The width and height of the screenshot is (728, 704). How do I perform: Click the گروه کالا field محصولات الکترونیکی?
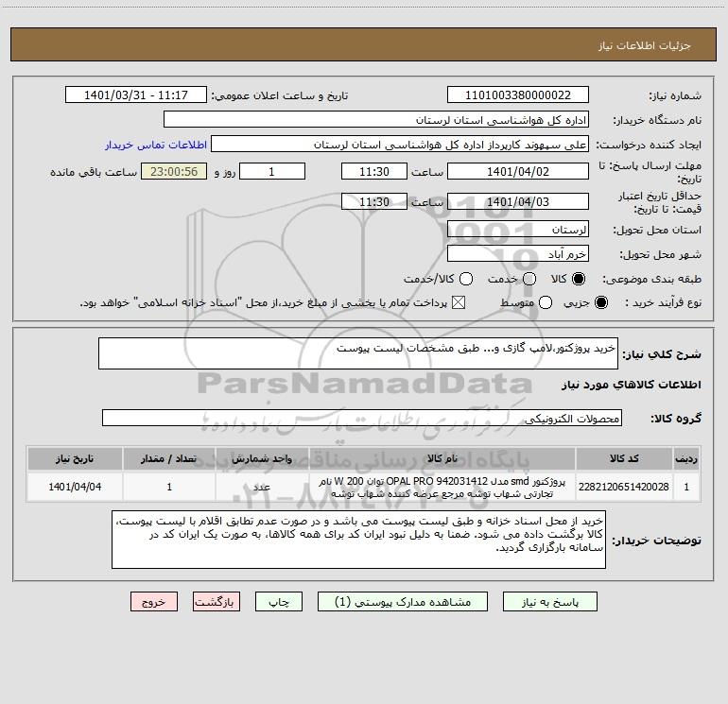(x=362, y=418)
